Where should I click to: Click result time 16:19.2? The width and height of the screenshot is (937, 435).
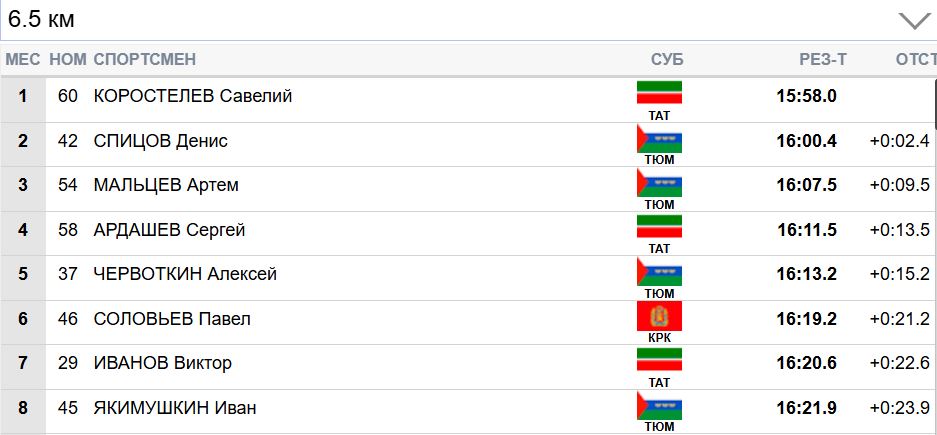coord(806,319)
